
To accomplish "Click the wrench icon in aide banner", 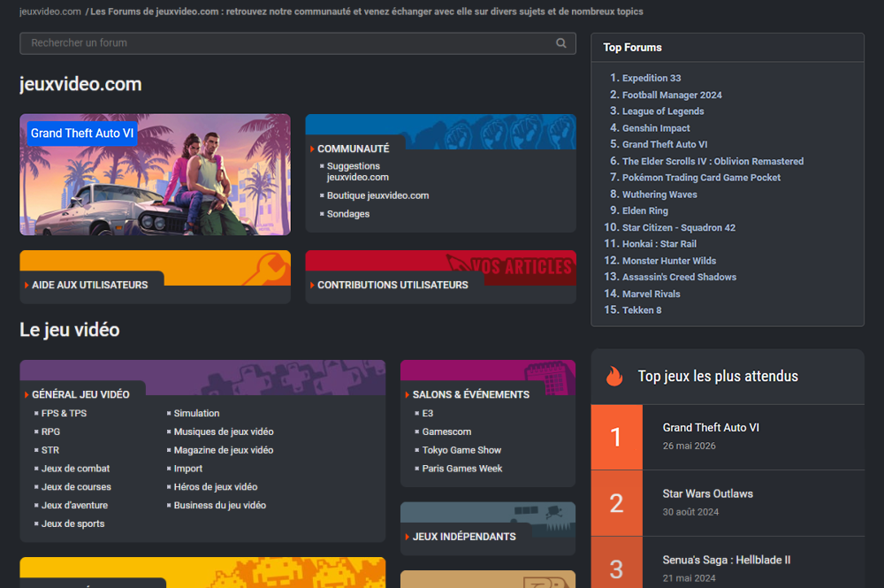I will [265, 268].
